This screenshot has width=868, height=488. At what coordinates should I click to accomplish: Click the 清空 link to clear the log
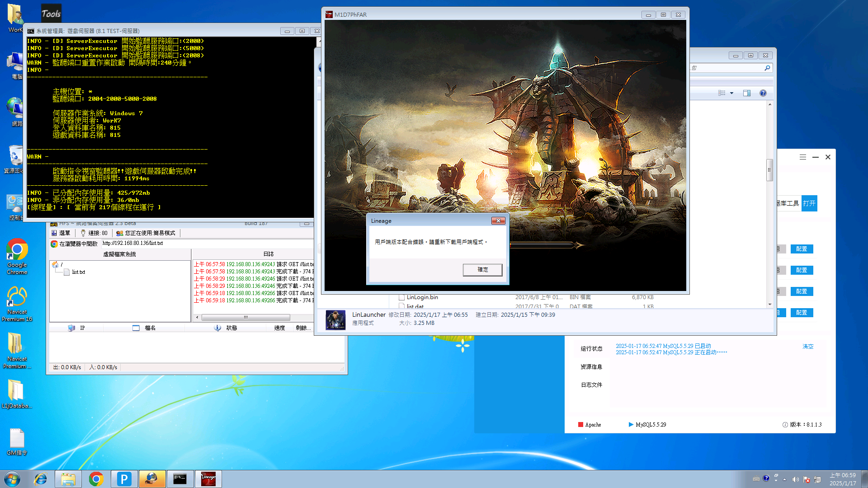point(808,347)
